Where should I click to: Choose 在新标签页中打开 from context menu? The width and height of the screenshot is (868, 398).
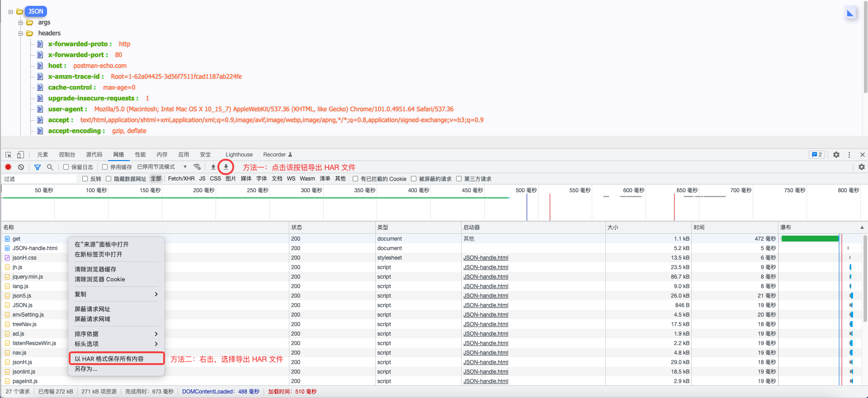pyautogui.click(x=116, y=254)
